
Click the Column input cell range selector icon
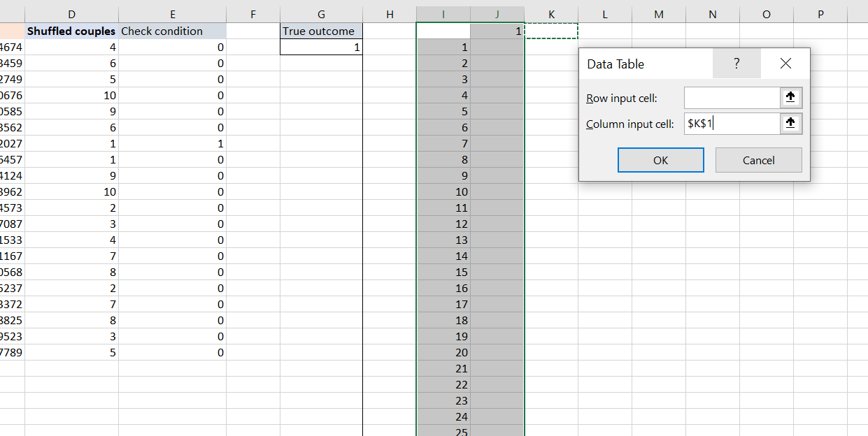pos(790,124)
